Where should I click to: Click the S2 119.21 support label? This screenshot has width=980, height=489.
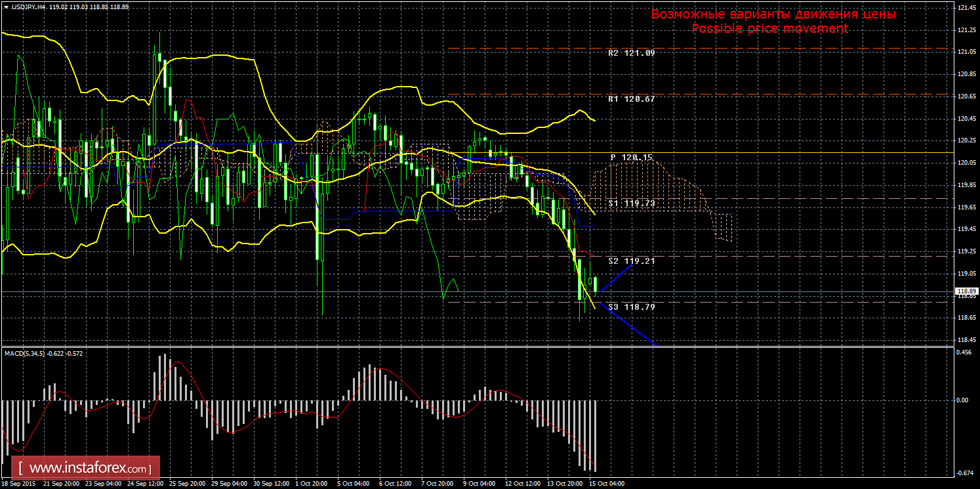point(631,261)
